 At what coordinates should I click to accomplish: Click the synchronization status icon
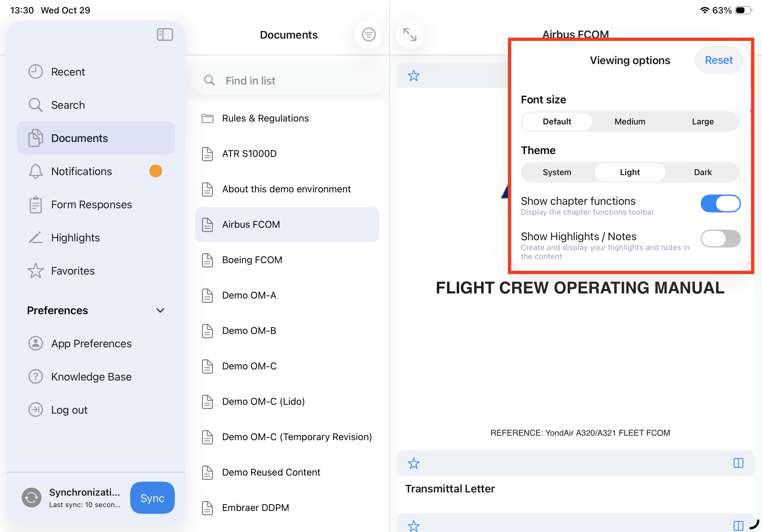(32, 498)
